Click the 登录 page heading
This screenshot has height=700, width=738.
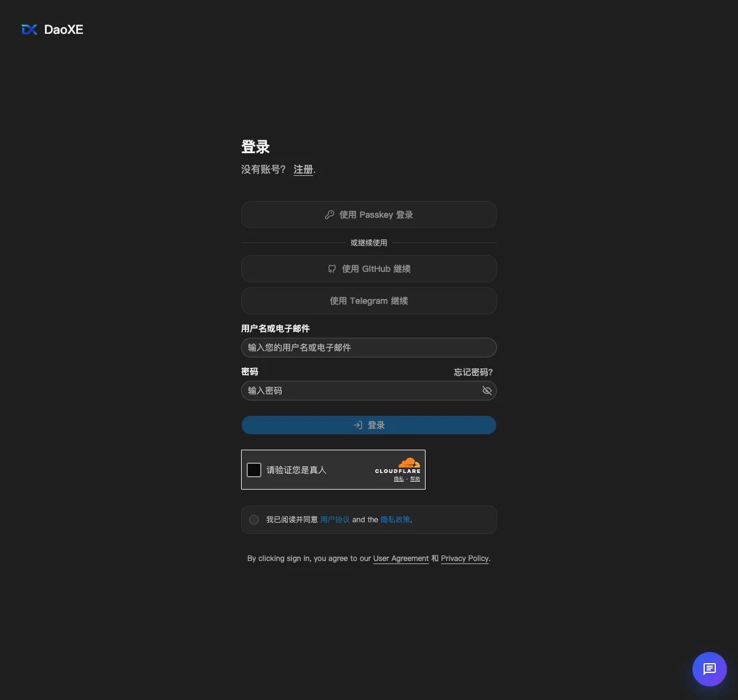(256, 147)
